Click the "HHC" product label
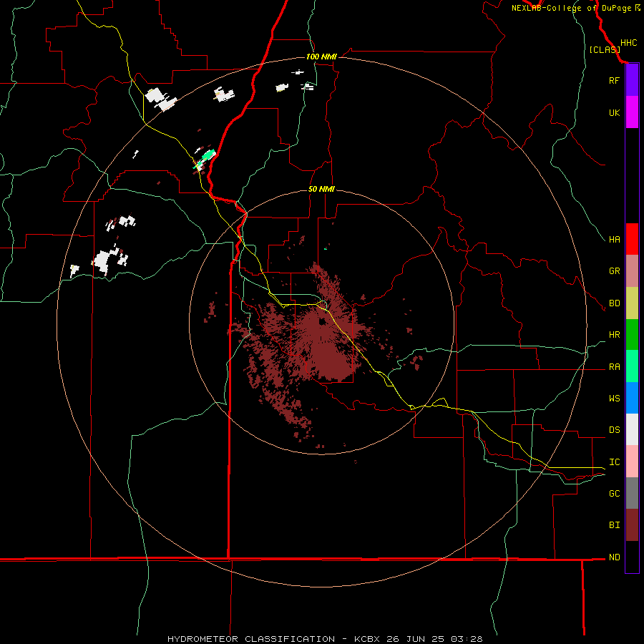The image size is (644, 644). [x=628, y=43]
